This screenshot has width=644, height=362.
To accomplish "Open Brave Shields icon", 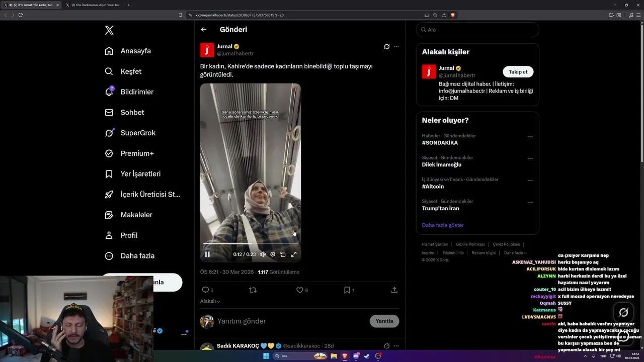I will pos(452,15).
